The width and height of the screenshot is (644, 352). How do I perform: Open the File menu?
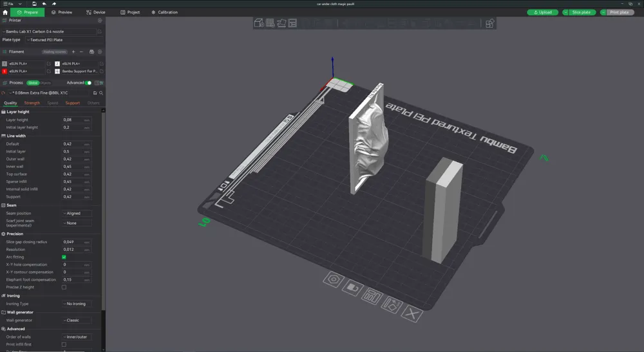coord(8,4)
